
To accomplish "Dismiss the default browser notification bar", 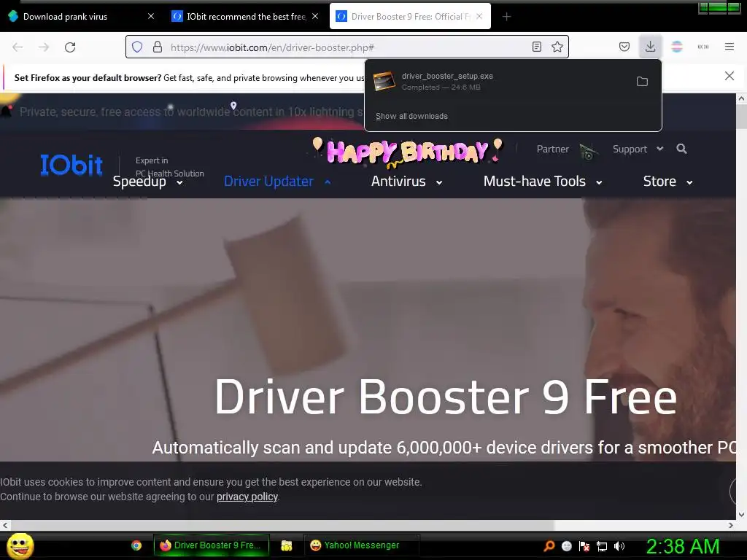I will click(x=729, y=76).
